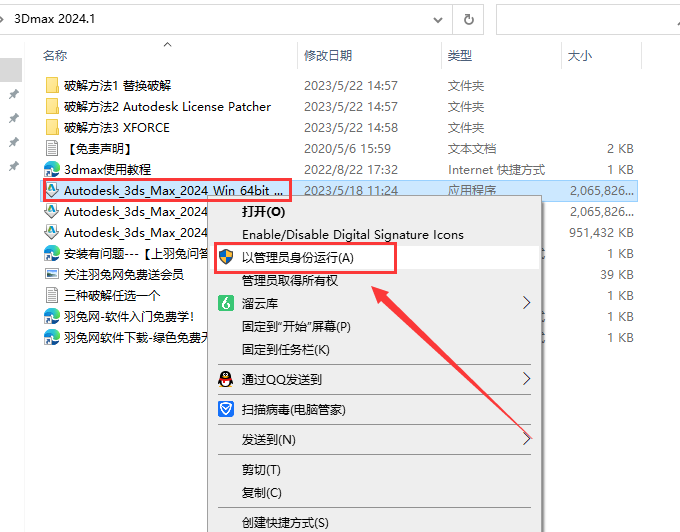Click into the Explorer search box
The width and height of the screenshot is (680, 532).
click(x=588, y=20)
